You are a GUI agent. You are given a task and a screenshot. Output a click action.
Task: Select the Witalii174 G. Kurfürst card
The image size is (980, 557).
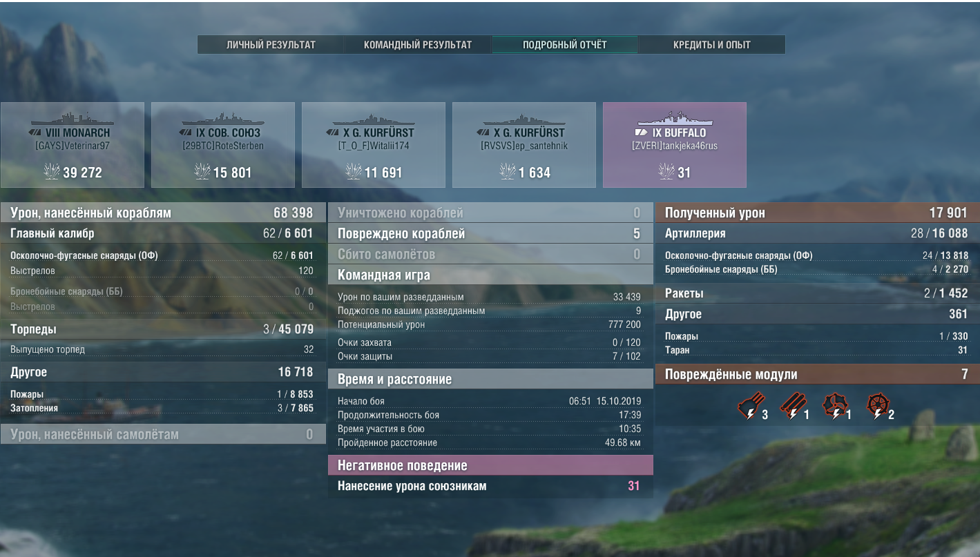(x=374, y=145)
